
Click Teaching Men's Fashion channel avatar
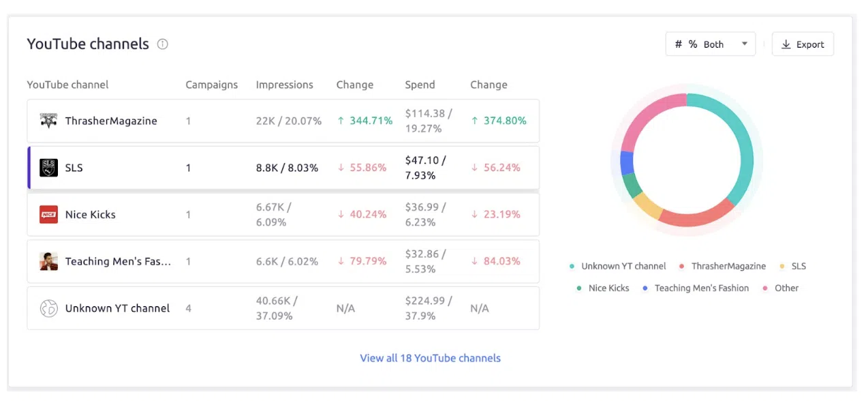[48, 261]
